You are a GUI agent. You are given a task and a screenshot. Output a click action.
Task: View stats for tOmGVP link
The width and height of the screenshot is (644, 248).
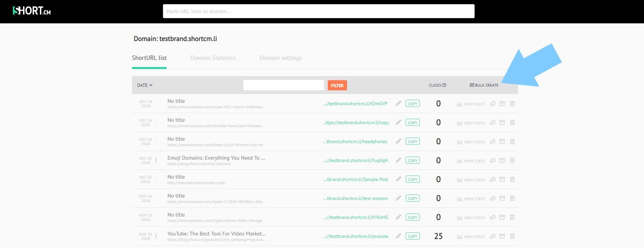tap(471, 104)
